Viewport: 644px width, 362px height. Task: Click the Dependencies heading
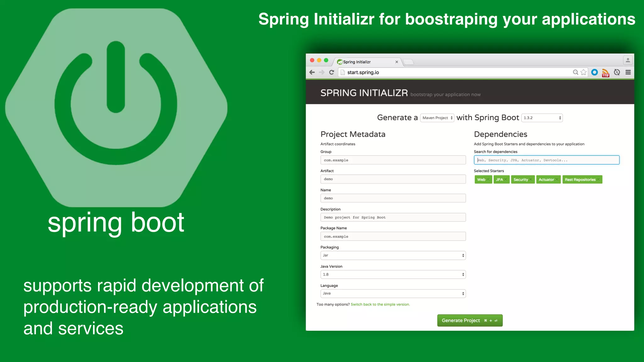point(501,134)
